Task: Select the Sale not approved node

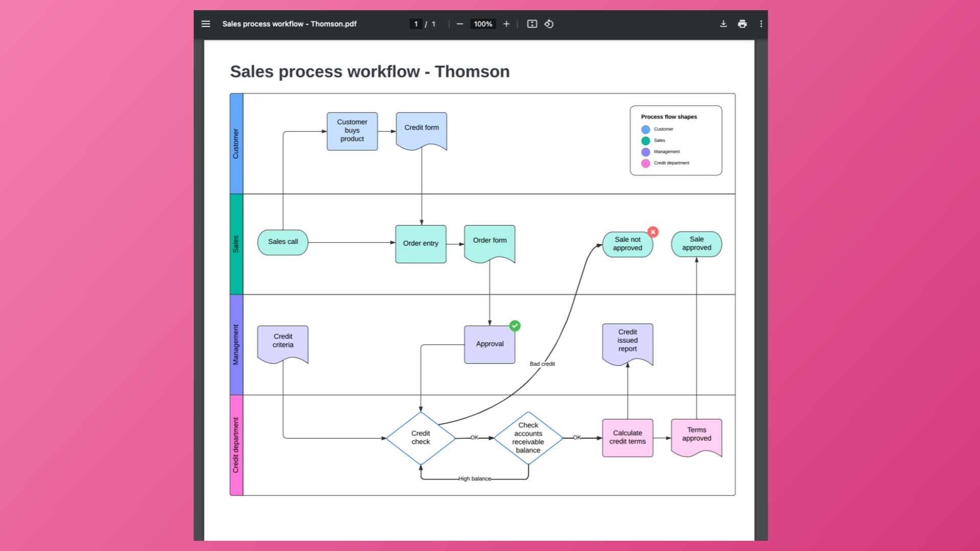Action: click(627, 244)
